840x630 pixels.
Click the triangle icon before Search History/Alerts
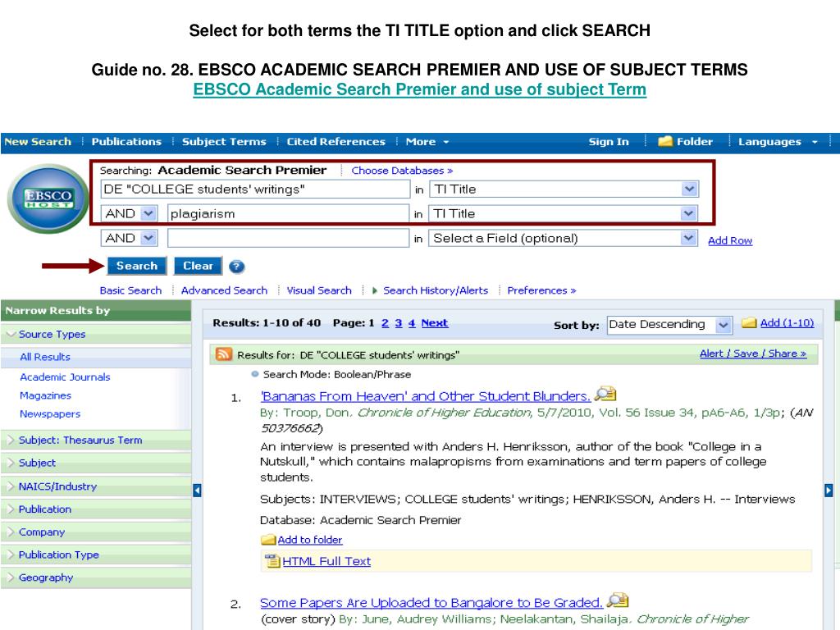click(x=374, y=290)
